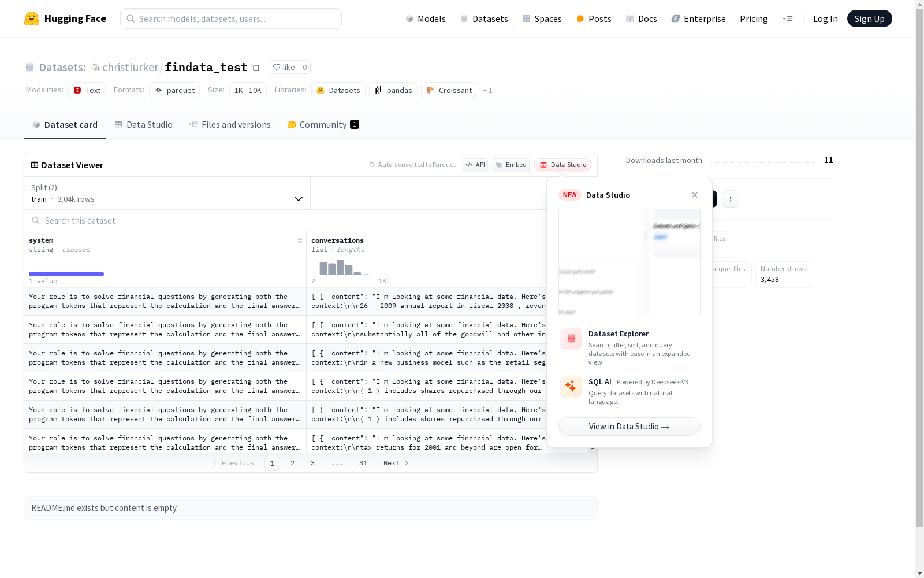
Task: Go to the Next page
Action: [x=396, y=463]
